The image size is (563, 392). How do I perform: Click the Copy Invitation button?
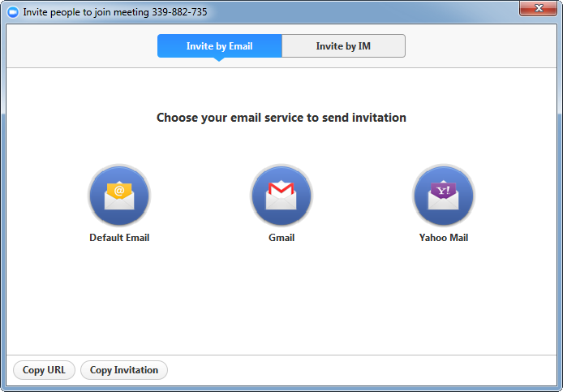pos(124,370)
